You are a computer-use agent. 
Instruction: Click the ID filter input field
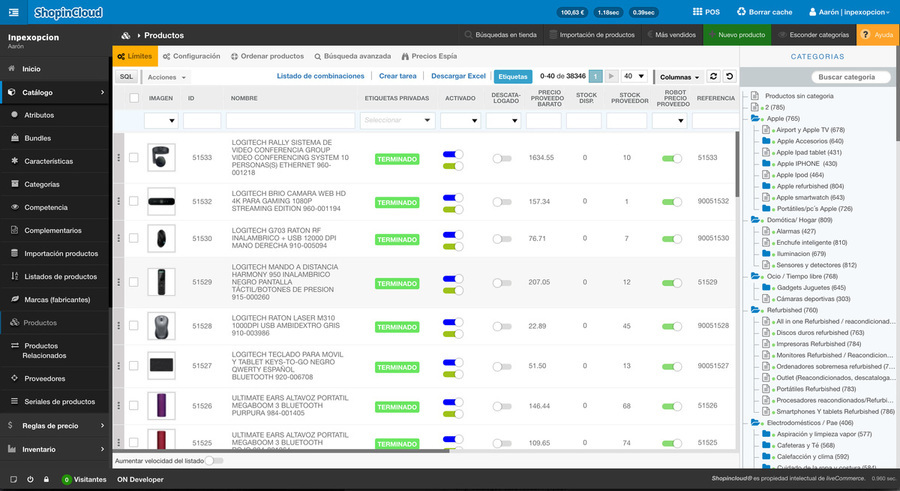tap(201, 121)
